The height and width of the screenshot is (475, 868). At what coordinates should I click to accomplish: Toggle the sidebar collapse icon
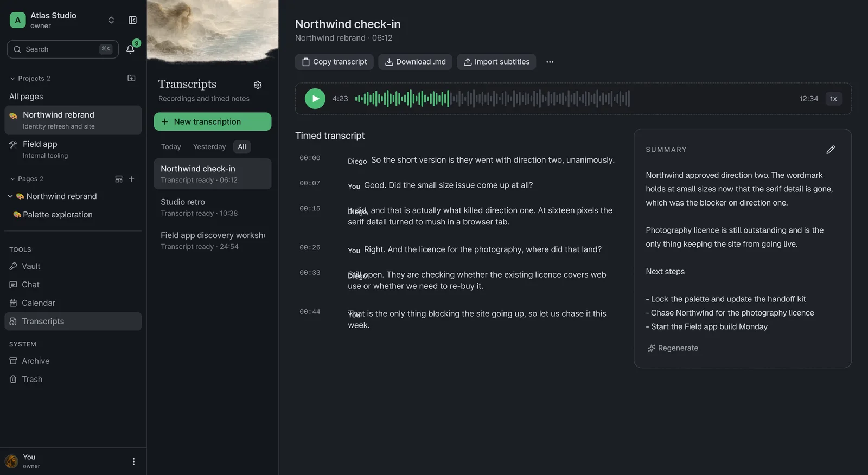coord(132,20)
